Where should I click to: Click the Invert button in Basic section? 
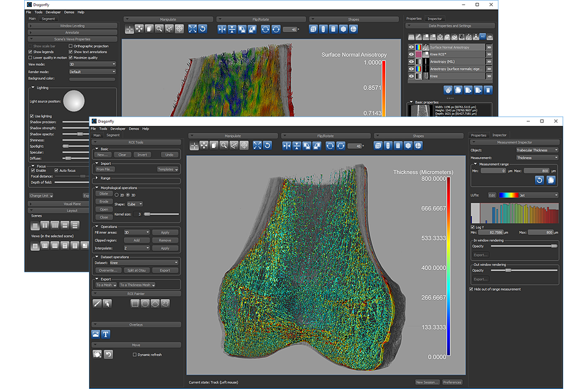click(142, 154)
